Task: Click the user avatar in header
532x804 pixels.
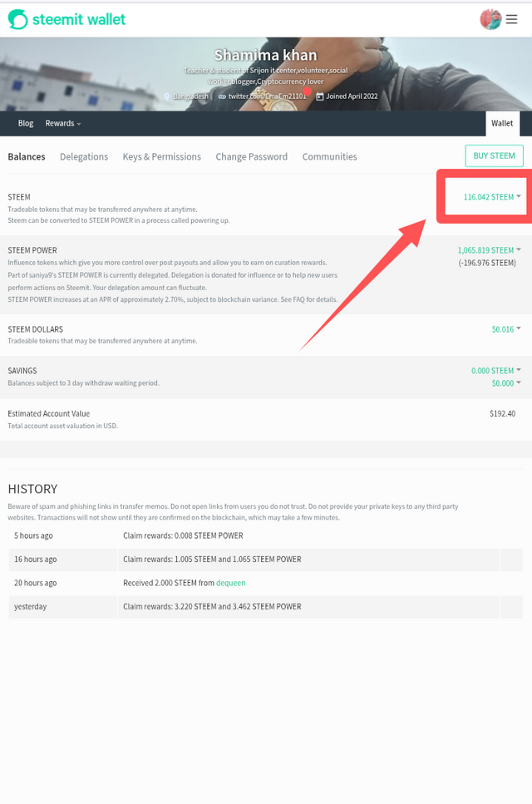Action: tap(490, 19)
